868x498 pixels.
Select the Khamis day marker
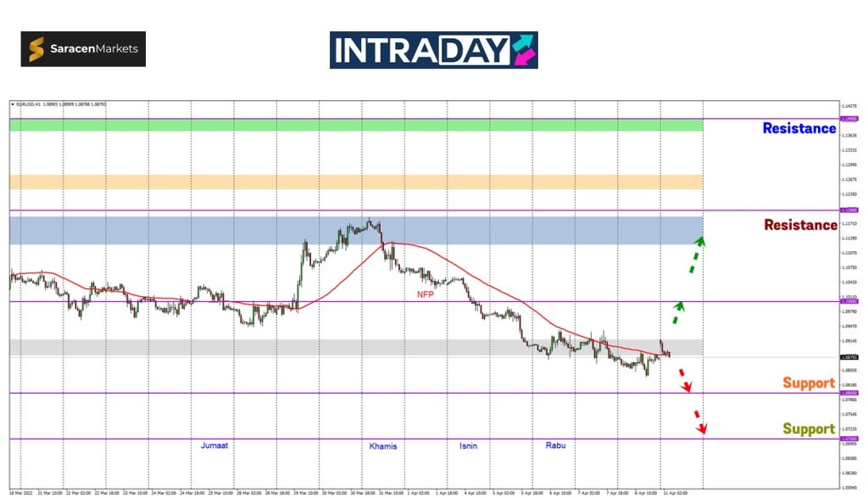(x=383, y=446)
